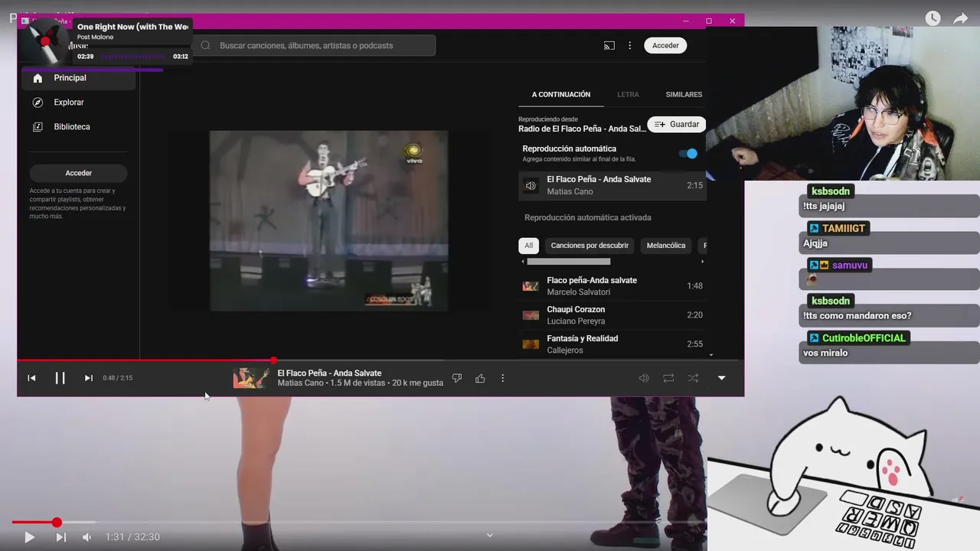Pause the YouTube Music track
The width and height of the screenshot is (980, 551).
tap(60, 378)
